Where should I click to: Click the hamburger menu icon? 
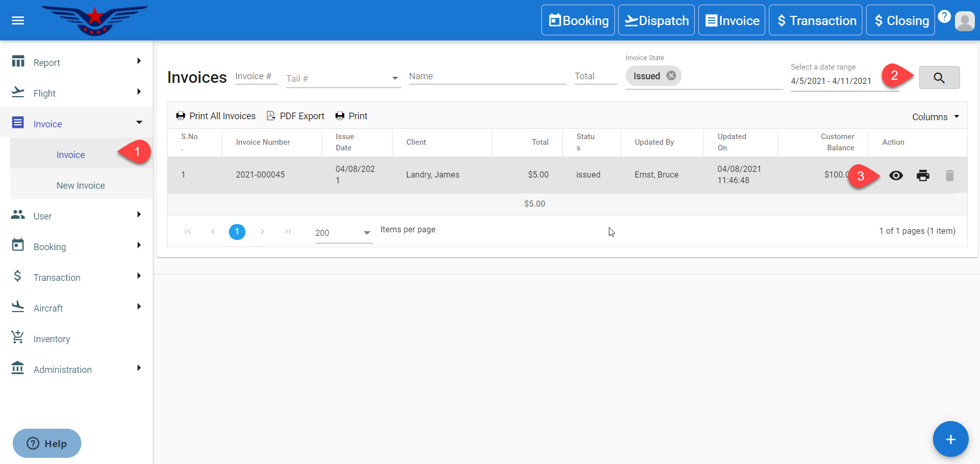click(x=18, y=20)
